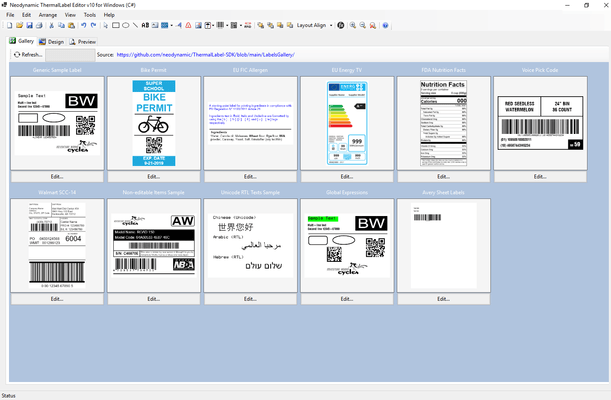
Task: Click the Undo arrow icon
Action: [82, 26]
